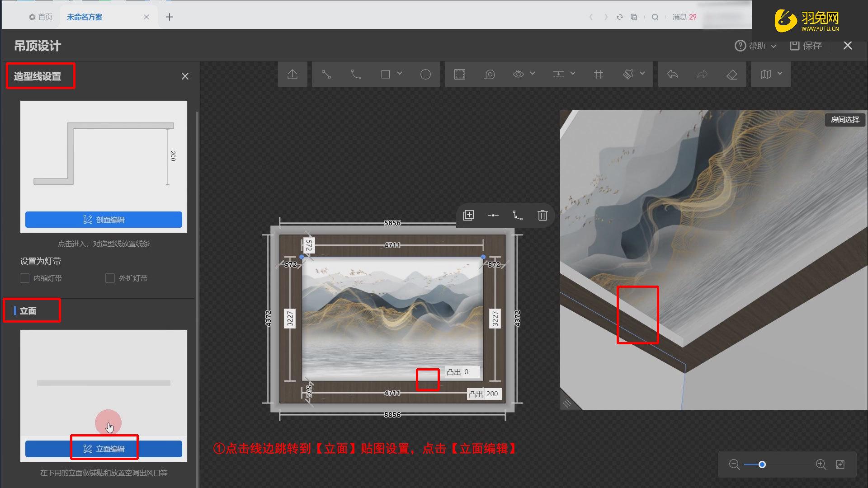Image resolution: width=868 pixels, height=488 pixels.
Task: Click the resize grip at the 3D preview corner
Action: [x=567, y=403]
